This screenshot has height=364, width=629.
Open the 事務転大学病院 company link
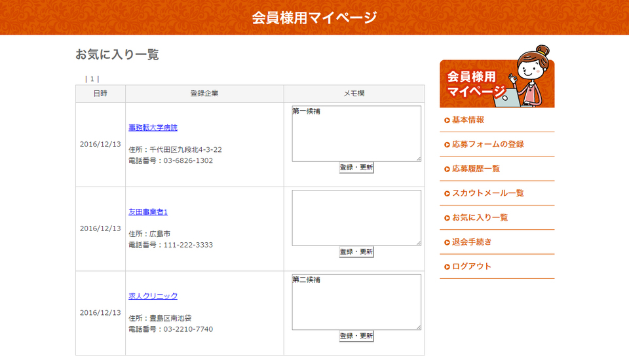tap(153, 128)
